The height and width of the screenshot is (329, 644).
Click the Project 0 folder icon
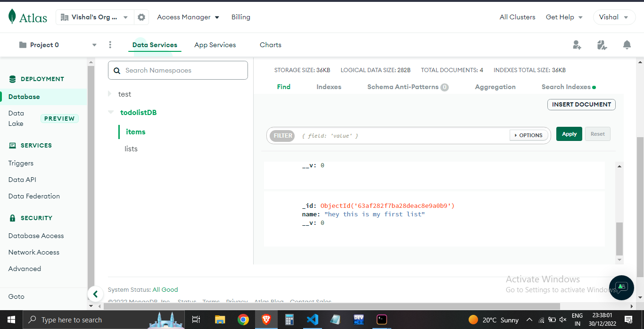pos(23,45)
